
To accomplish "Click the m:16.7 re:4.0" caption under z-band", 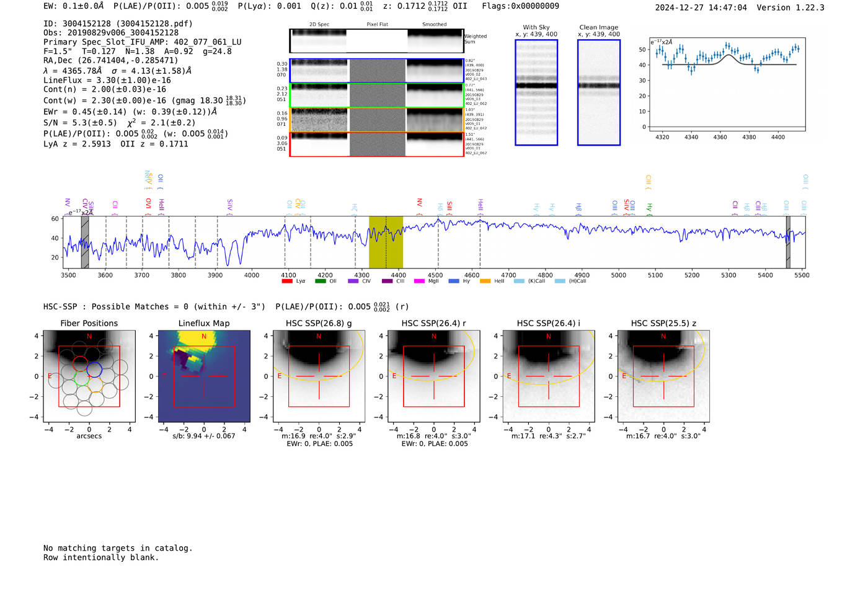I will click(663, 436).
